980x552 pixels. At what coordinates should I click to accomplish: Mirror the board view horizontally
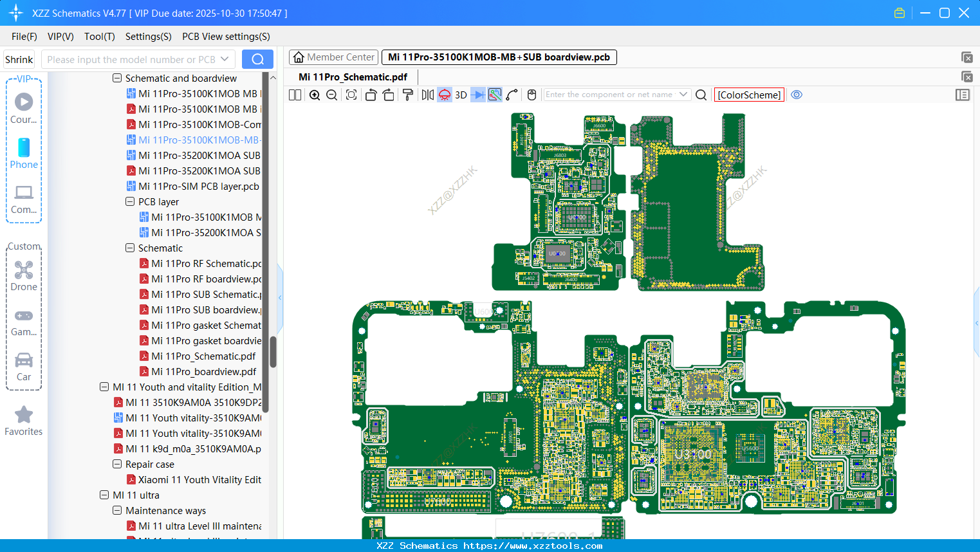click(x=427, y=95)
